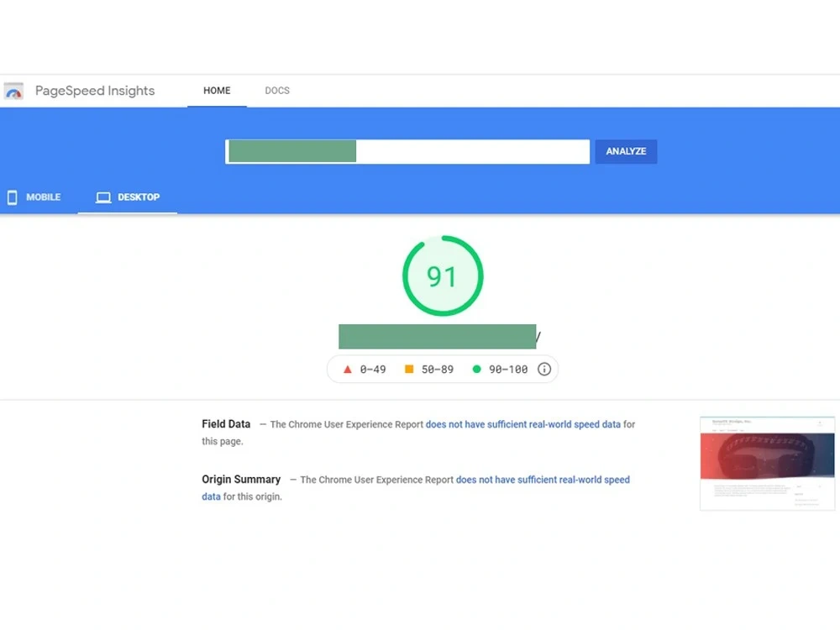Follow Field Data insufficient speed data link

[x=522, y=424]
